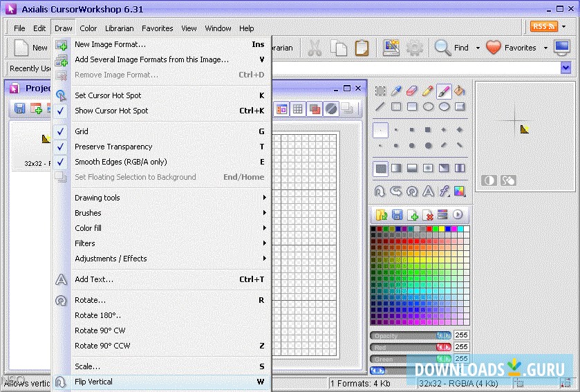
Task: Click the save icon in Project panel
Action: click(x=19, y=109)
